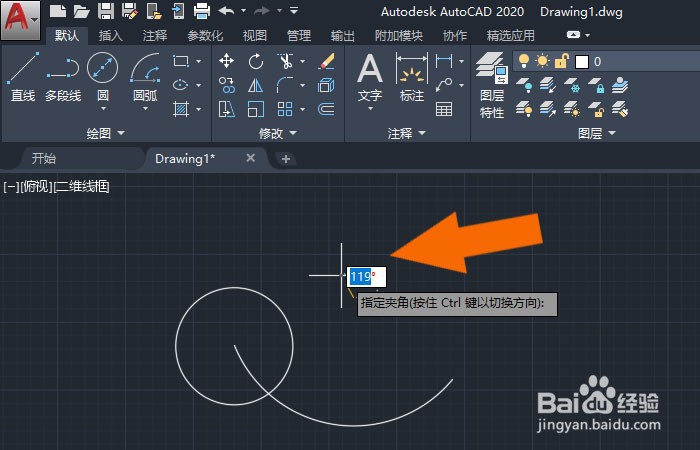Click the Leader tool icon
This screenshot has width=700, height=450.
[x=444, y=84]
